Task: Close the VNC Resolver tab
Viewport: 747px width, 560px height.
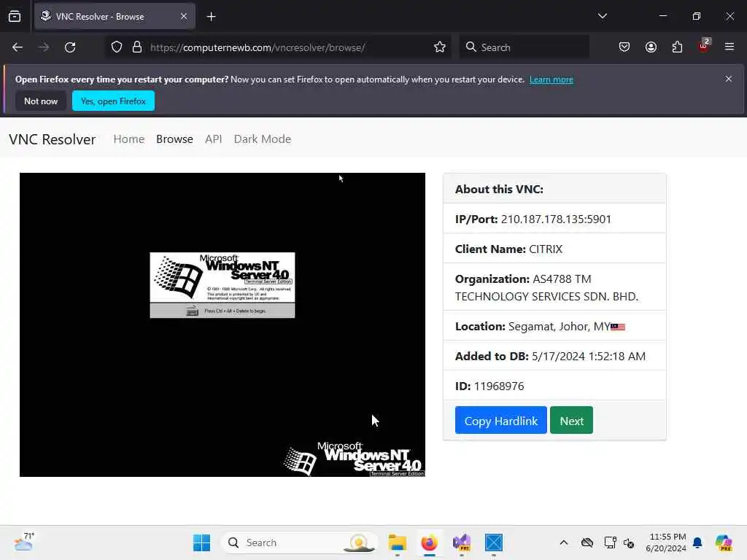Action: (x=184, y=16)
